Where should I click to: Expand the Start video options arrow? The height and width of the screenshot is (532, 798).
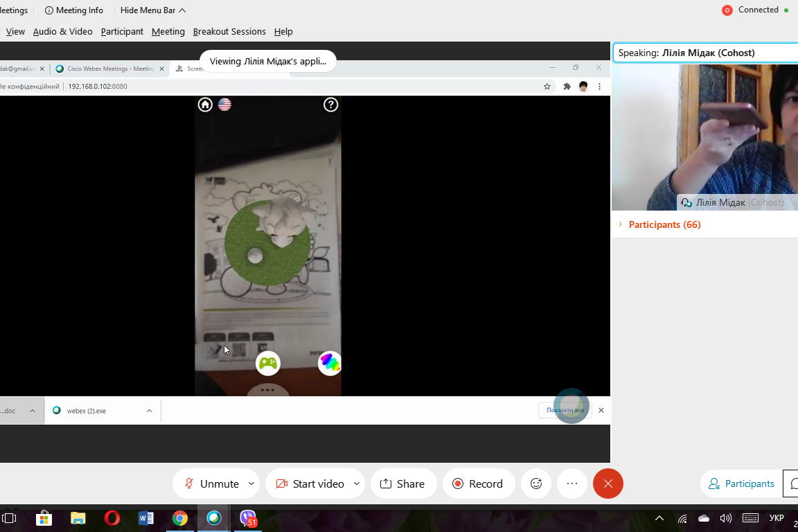[357, 484]
